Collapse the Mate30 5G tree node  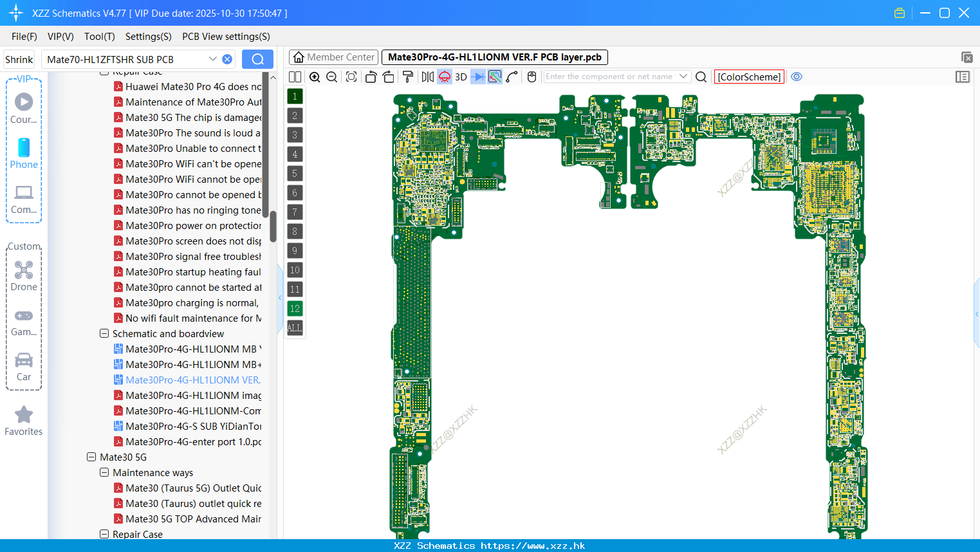pos(91,457)
